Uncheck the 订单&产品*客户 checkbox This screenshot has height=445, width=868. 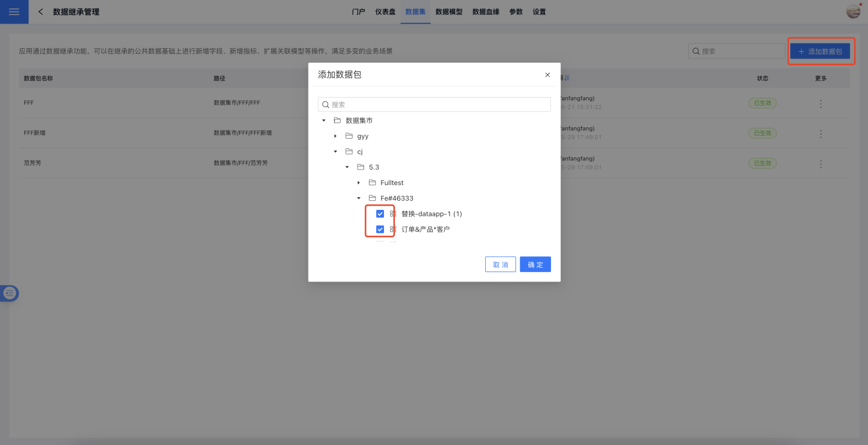(x=380, y=230)
